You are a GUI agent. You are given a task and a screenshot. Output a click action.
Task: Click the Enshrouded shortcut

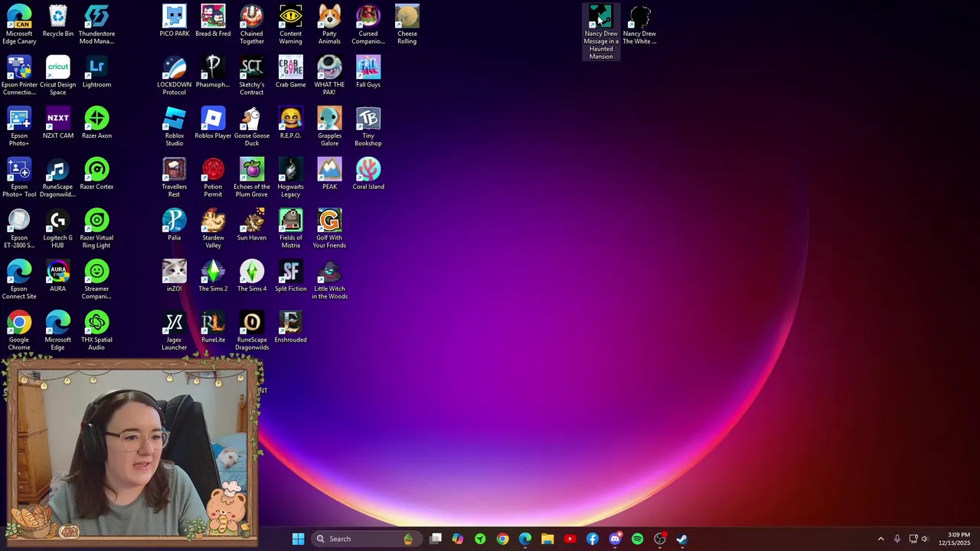pos(290,328)
